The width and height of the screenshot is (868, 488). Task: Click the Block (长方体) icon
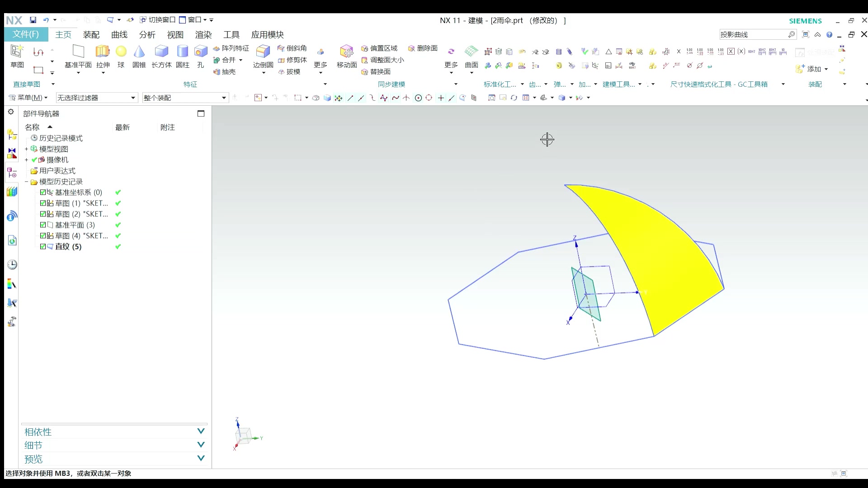(x=161, y=52)
